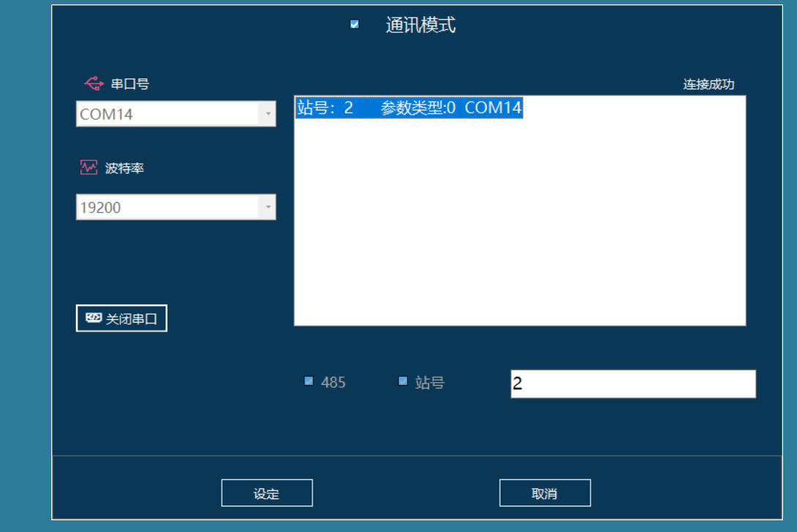Image resolution: width=797 pixels, height=532 pixels.
Task: Focus the station number input field
Action: (632, 383)
